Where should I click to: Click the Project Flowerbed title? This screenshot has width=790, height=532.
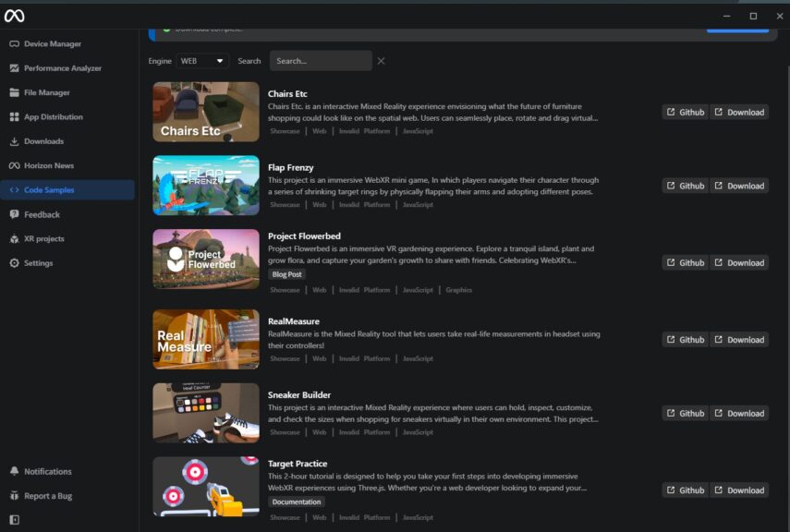[304, 236]
